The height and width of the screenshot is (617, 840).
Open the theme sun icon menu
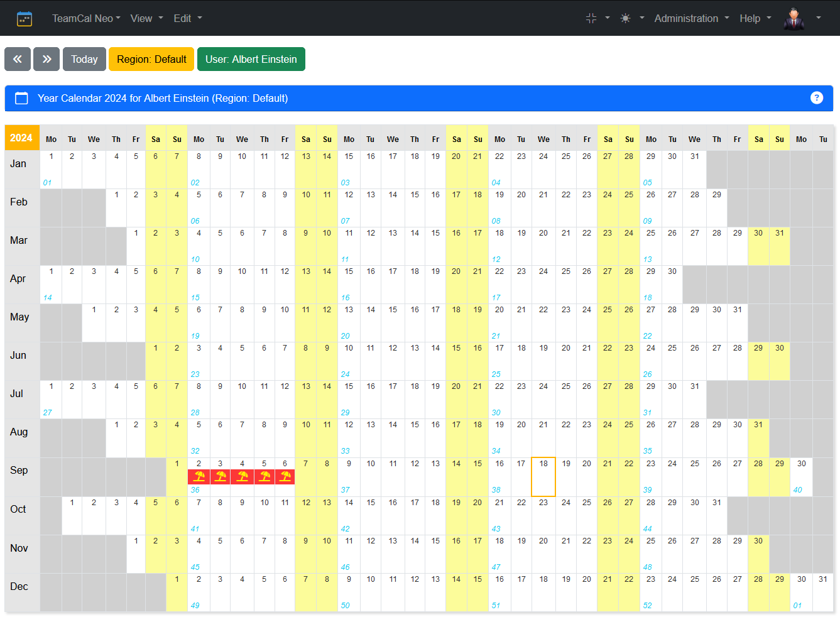click(626, 18)
